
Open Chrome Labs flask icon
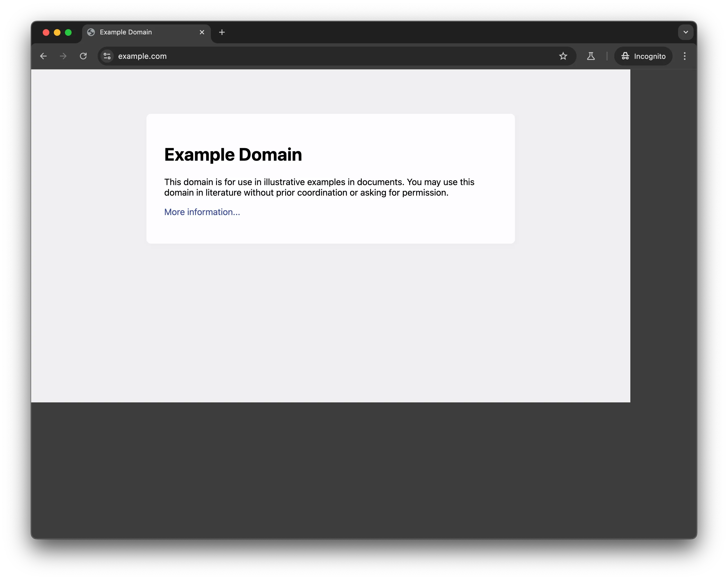coord(591,56)
